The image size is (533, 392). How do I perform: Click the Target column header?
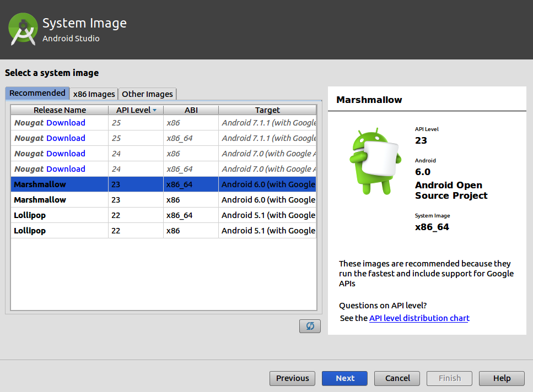click(x=267, y=110)
